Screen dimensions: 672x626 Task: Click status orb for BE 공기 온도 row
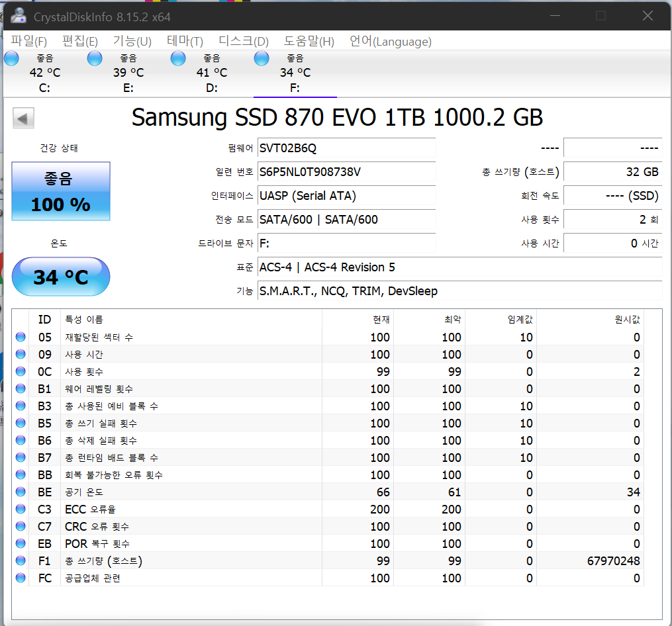[x=21, y=492]
